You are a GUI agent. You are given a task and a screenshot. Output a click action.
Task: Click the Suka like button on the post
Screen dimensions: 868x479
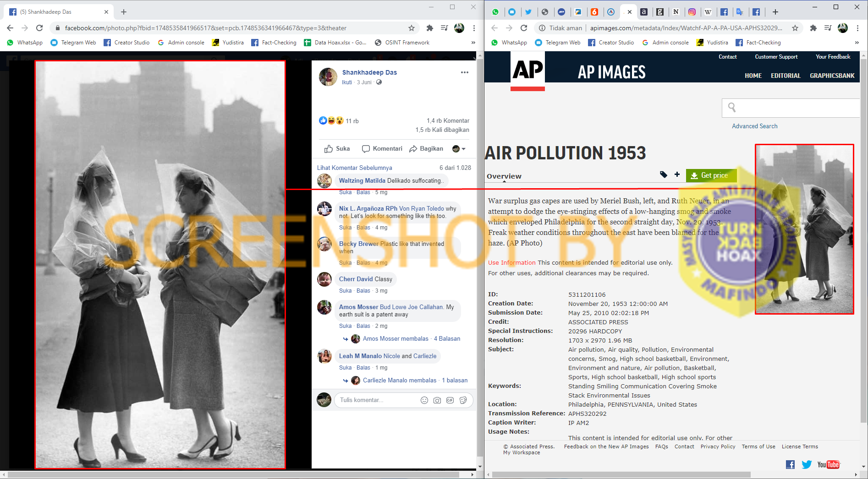337,149
